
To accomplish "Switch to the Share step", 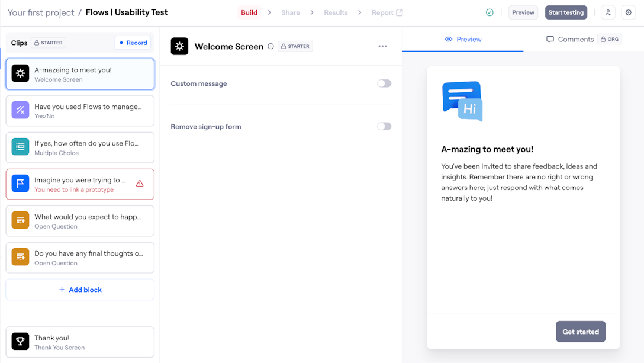I will click(290, 12).
